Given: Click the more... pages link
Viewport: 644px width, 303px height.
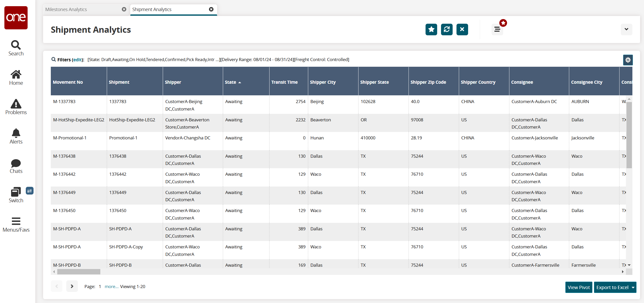Looking at the screenshot, I should pyautogui.click(x=111, y=287).
